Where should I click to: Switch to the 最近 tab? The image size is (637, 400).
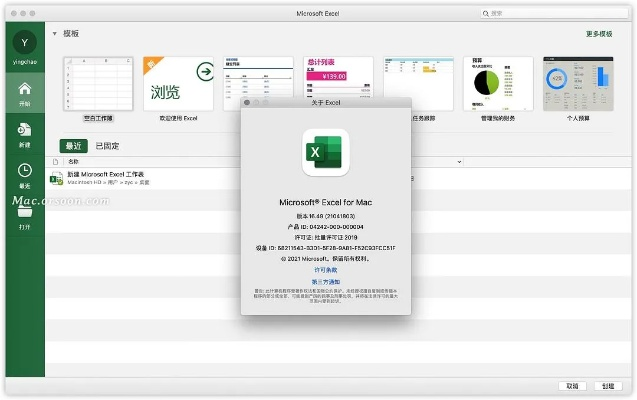74,146
